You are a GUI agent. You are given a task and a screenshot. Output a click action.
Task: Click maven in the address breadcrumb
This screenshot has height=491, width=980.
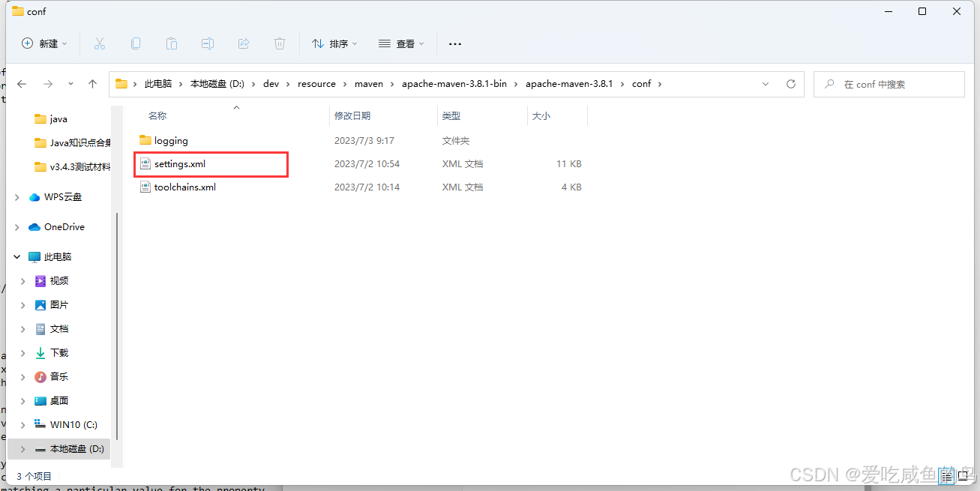click(369, 84)
